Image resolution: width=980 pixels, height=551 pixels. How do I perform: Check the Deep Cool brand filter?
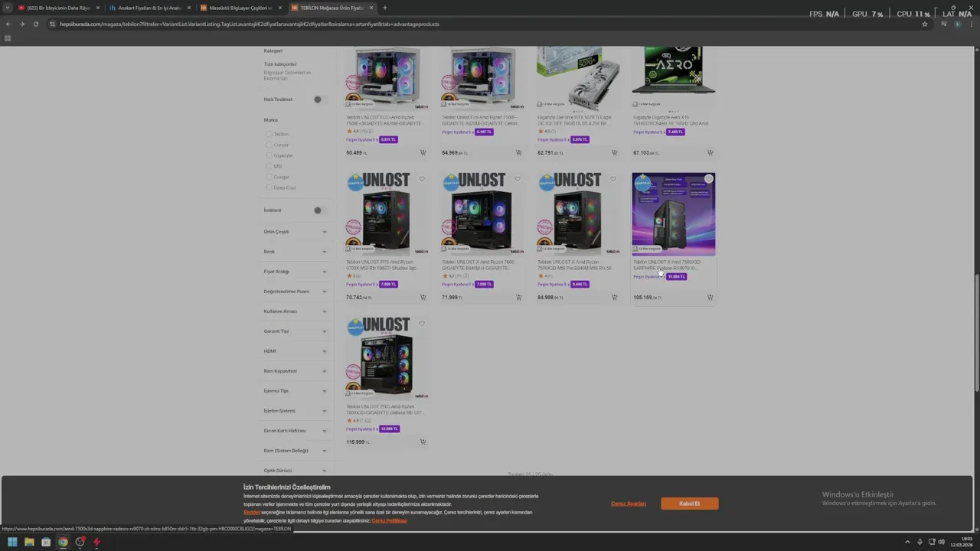pyautogui.click(x=269, y=187)
